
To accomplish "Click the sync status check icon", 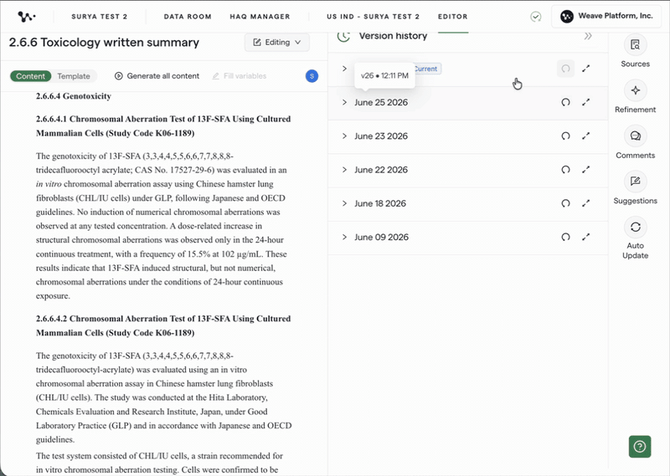I will (x=535, y=17).
